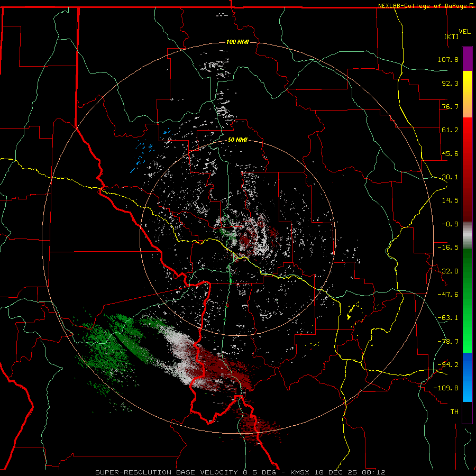476x476 pixels.
Task: Click the -78.7 velocity scale value
Action: pyautogui.click(x=448, y=342)
